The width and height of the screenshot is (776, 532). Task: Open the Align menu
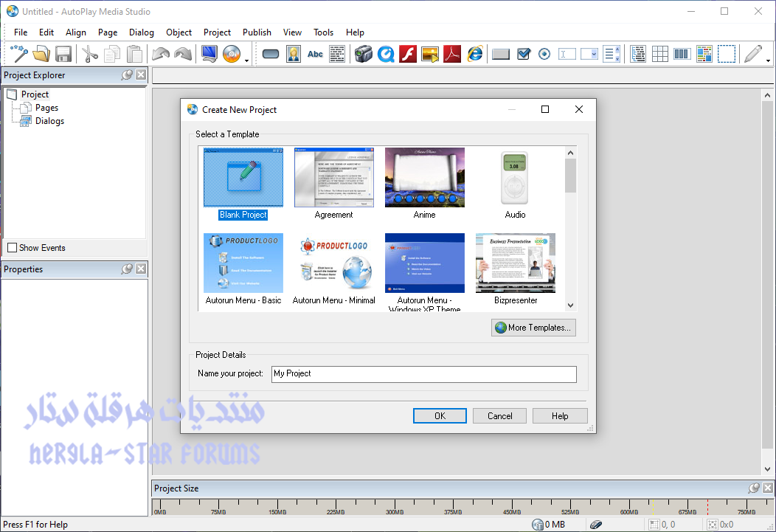[76, 32]
